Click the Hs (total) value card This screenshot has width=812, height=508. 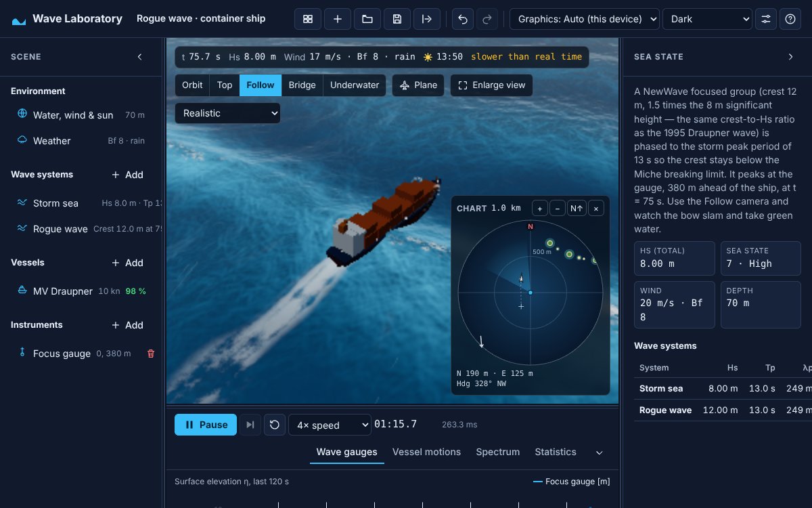(x=674, y=257)
